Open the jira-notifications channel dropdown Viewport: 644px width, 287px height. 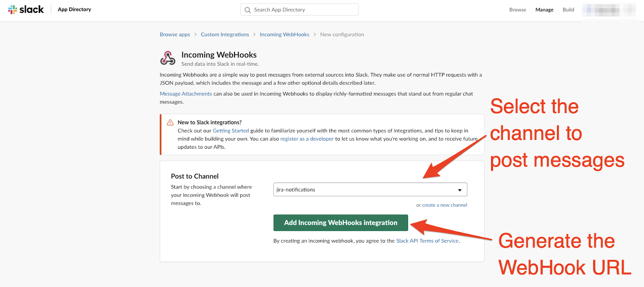370,189
